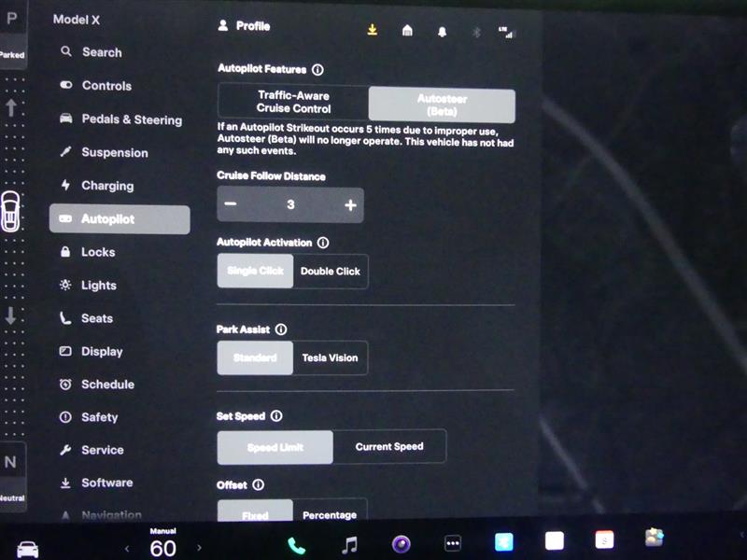Open the all apps three-dots launcher
Image resolution: width=747 pixels, height=560 pixels.
click(453, 543)
